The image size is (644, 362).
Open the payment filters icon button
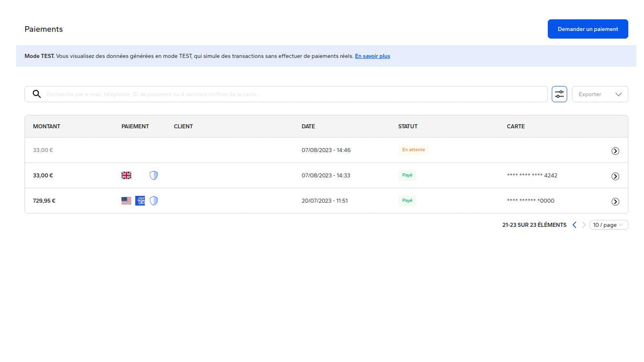[x=559, y=94]
